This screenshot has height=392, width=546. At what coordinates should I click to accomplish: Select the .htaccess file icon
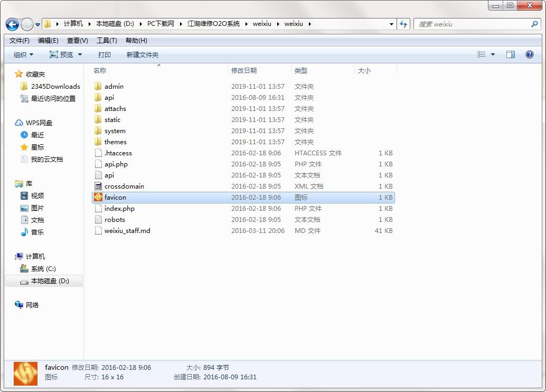pyautogui.click(x=98, y=153)
